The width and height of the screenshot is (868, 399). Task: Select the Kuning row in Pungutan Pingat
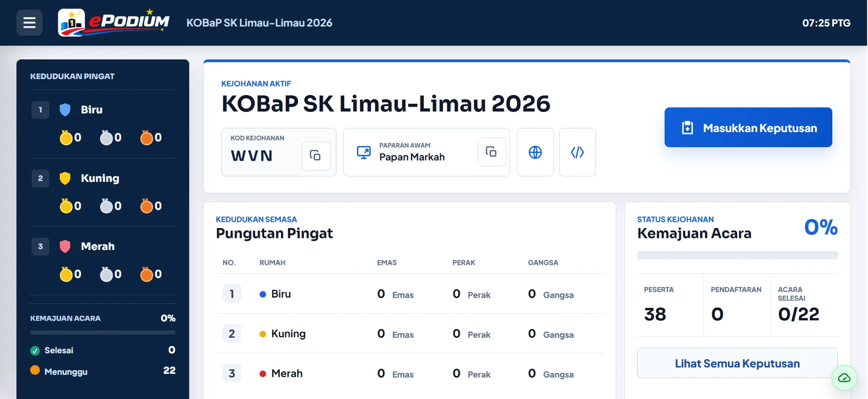tap(409, 333)
